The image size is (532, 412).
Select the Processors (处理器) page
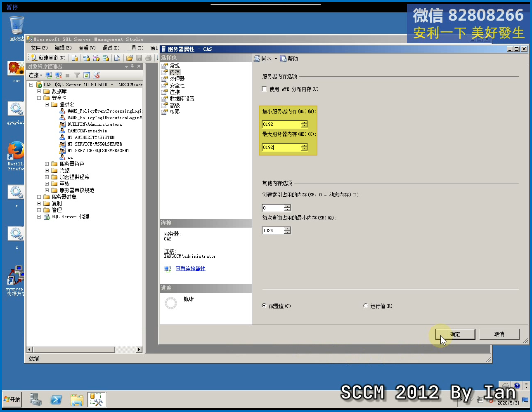pos(177,79)
